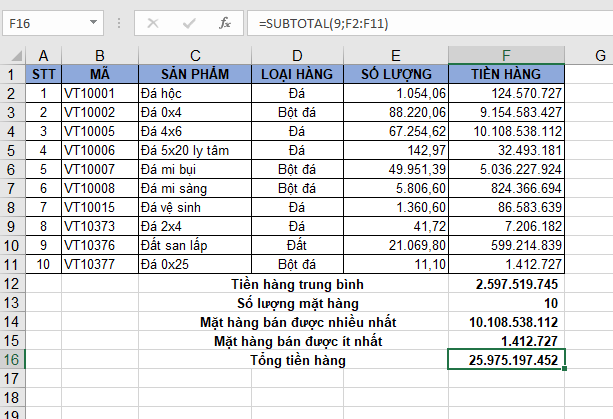Click the Tiền hàng trung bình label
The height and width of the screenshot is (419, 613).
point(298,283)
